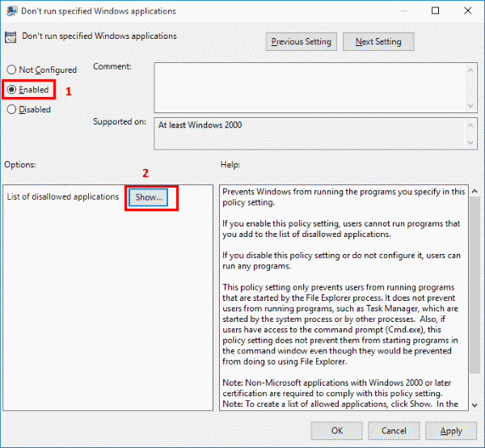Go to Previous Setting
485x448 pixels.
point(302,42)
